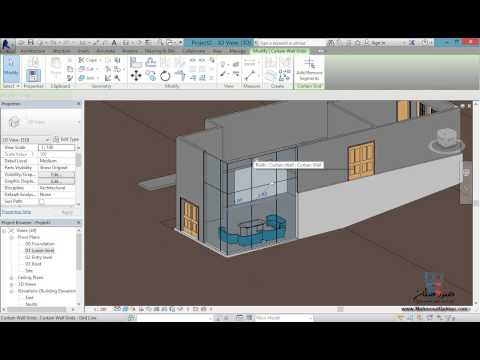Switch to Modify | Curtain Wall Grids tab

(x=279, y=51)
